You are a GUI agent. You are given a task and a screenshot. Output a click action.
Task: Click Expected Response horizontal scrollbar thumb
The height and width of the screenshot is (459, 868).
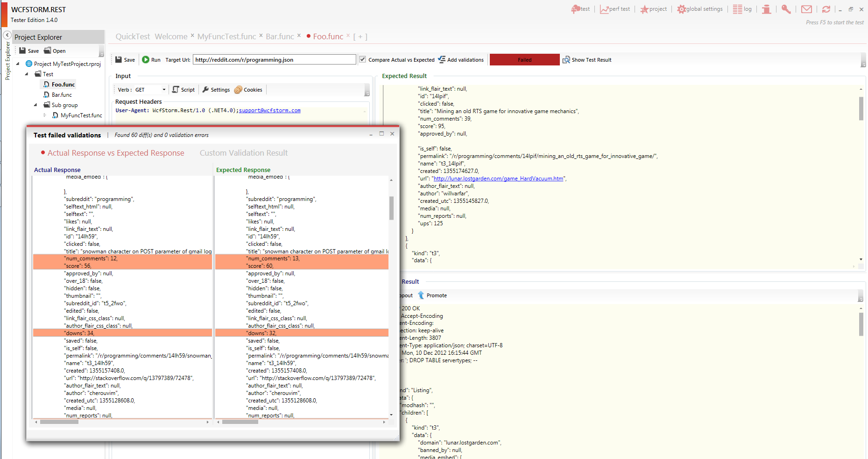240,422
